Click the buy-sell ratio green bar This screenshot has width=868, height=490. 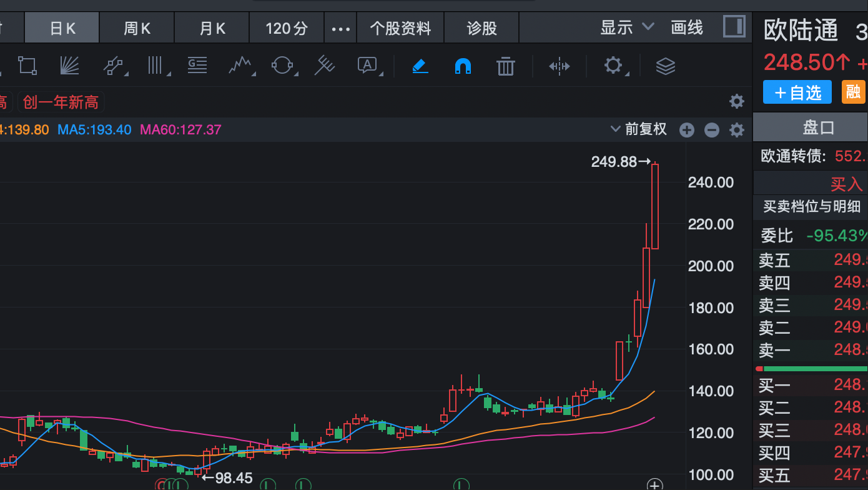click(816, 369)
